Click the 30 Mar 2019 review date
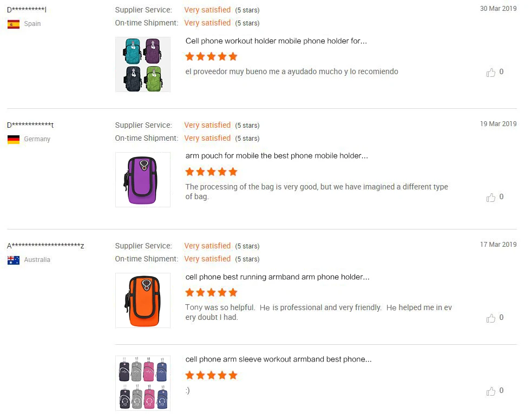Viewport: 531px width, 420px height. point(498,9)
